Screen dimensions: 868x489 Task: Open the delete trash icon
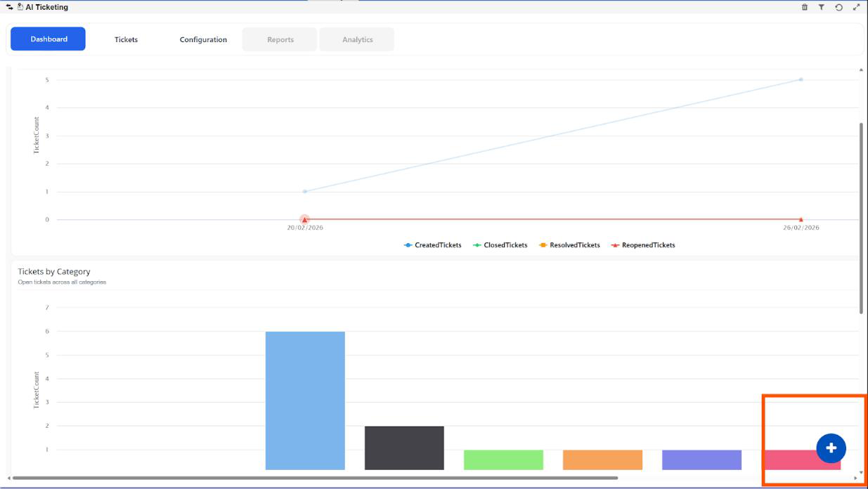(804, 7)
